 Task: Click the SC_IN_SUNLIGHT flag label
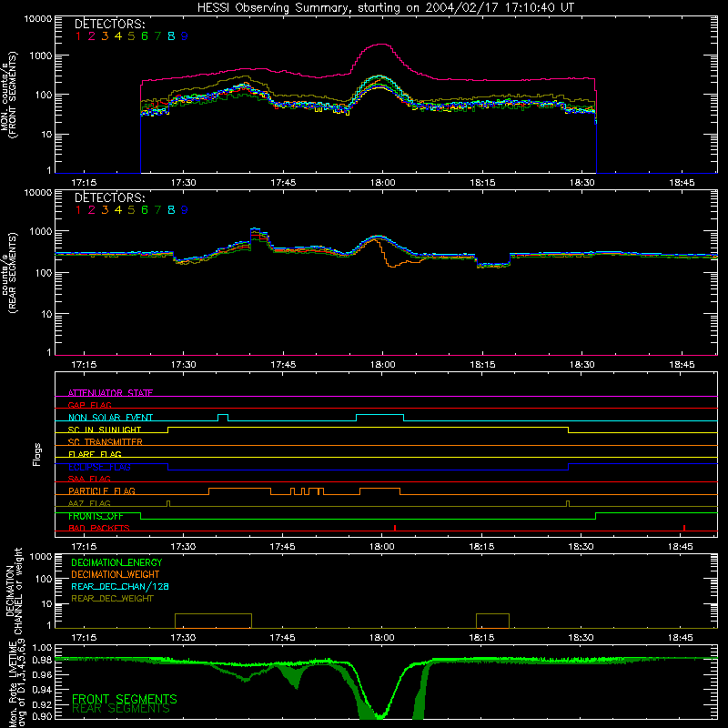[x=105, y=430]
